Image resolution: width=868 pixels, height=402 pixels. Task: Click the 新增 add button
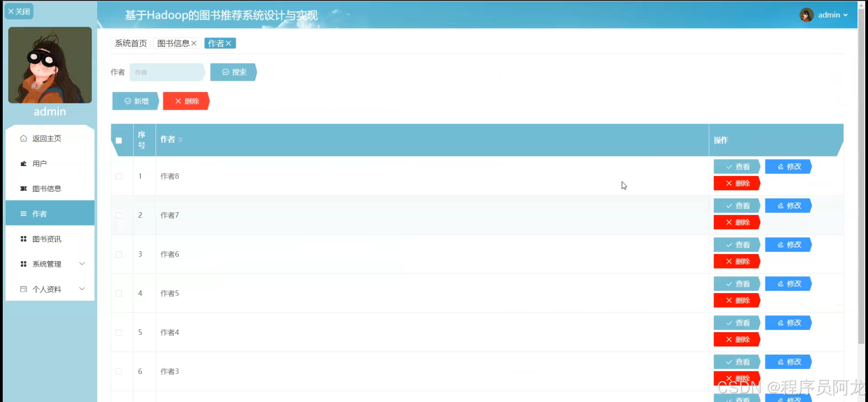[136, 101]
